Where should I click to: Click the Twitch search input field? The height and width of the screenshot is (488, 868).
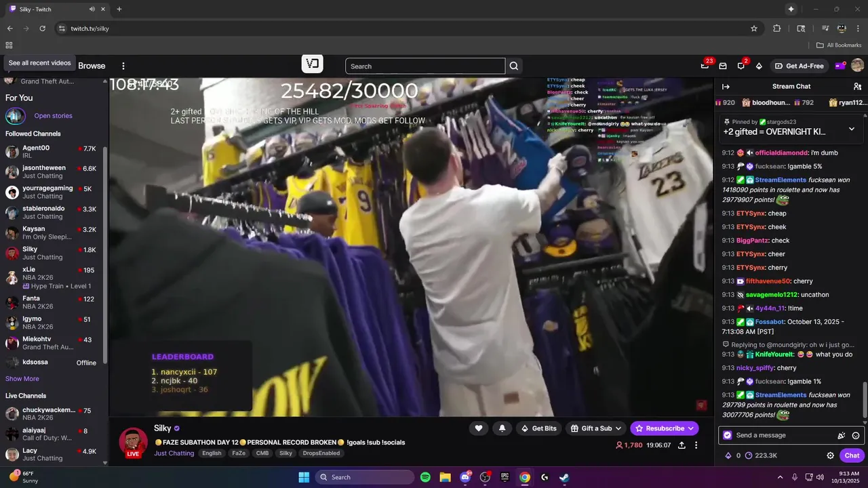425,66
